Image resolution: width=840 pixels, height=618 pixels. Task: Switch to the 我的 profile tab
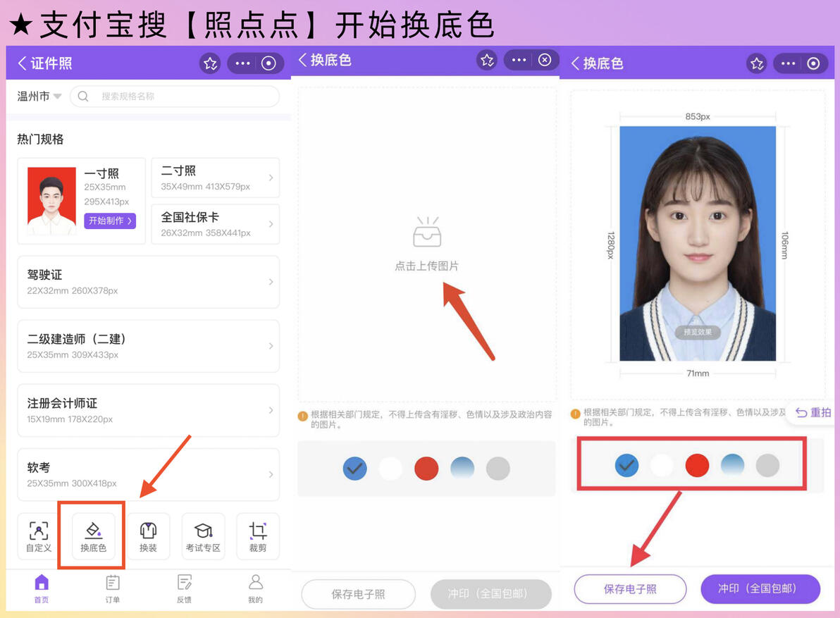click(256, 588)
